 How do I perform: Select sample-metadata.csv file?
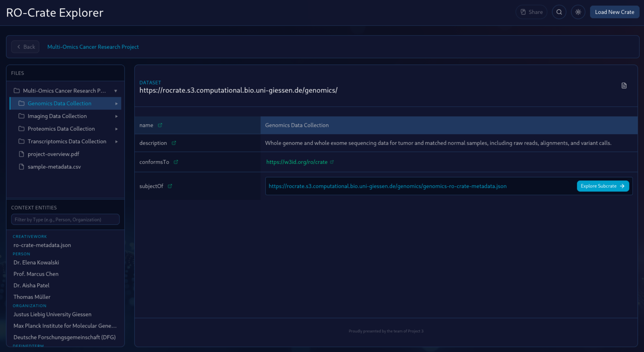[54, 167]
